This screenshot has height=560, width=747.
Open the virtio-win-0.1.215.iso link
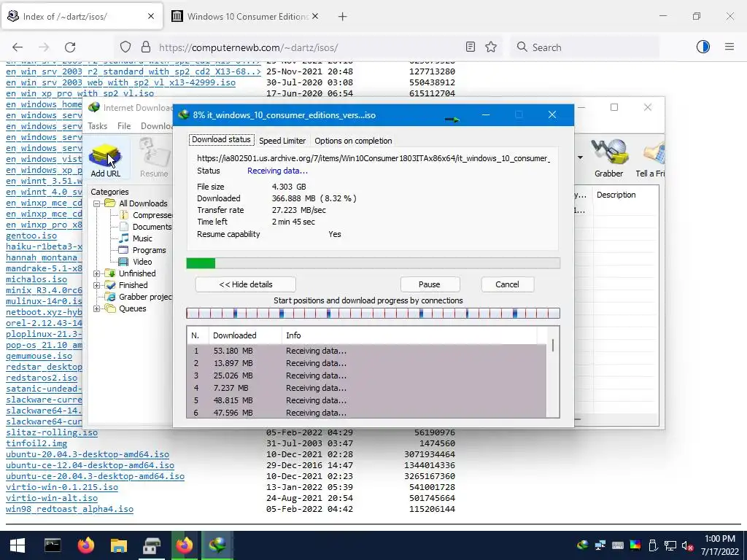click(x=62, y=487)
